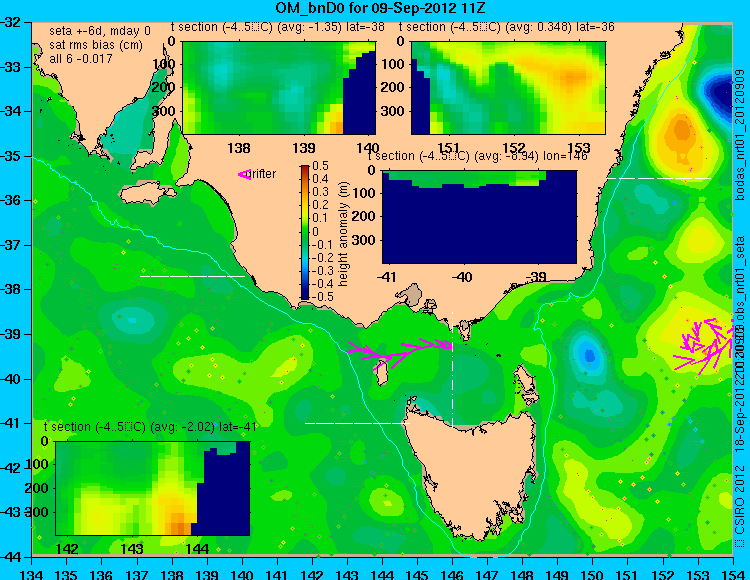The height and width of the screenshot is (580, 750).
Task: Open the lat=-41 temperature section inset
Action: 153,488
